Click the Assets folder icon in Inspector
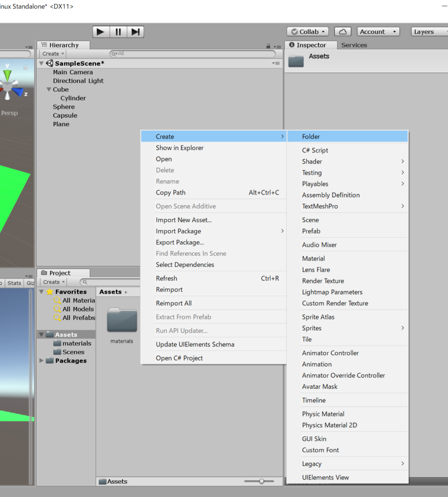Screen dimensions: 448x497 click(296, 60)
